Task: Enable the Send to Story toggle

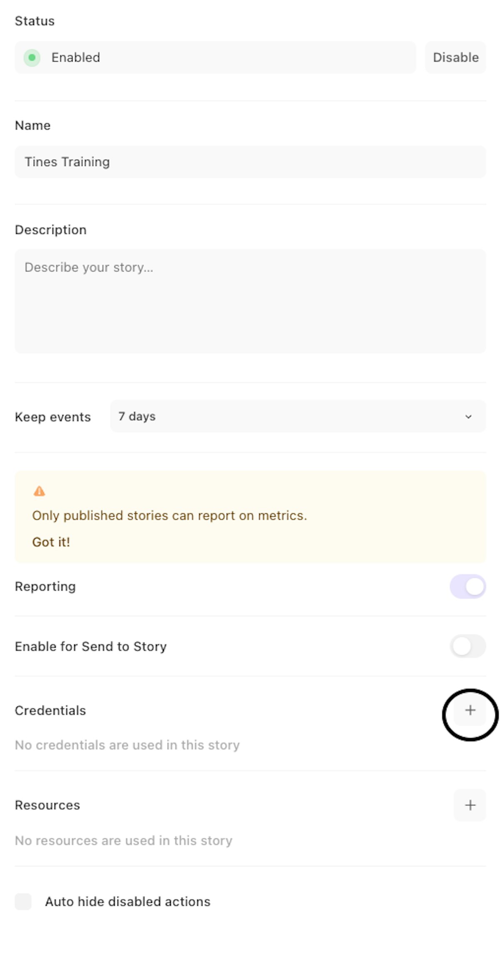Action: pos(467,646)
